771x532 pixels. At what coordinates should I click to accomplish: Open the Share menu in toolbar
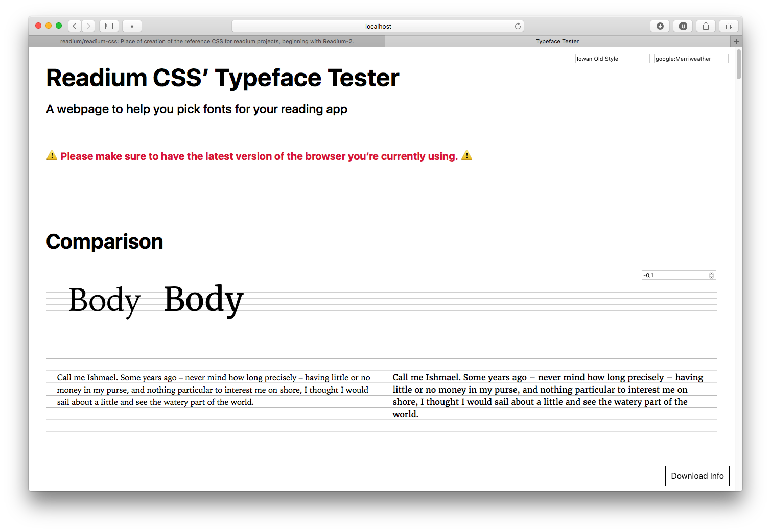click(x=706, y=26)
